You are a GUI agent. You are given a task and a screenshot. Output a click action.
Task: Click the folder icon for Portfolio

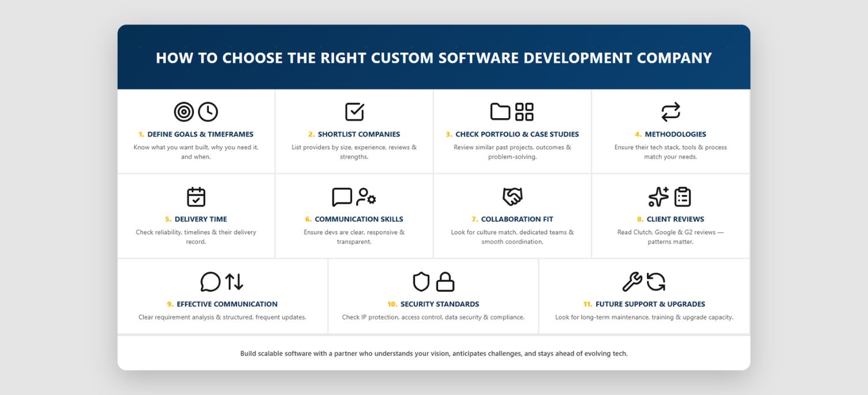500,112
